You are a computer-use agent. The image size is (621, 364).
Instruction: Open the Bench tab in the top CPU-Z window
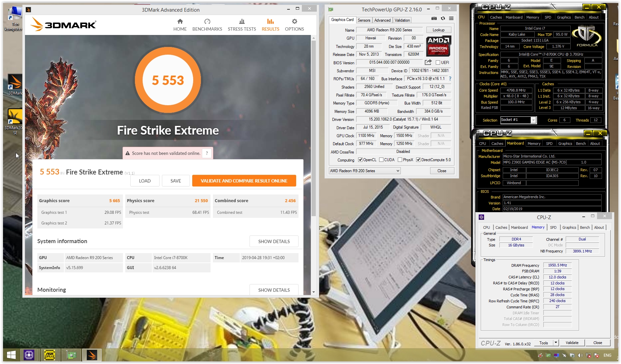coord(579,17)
